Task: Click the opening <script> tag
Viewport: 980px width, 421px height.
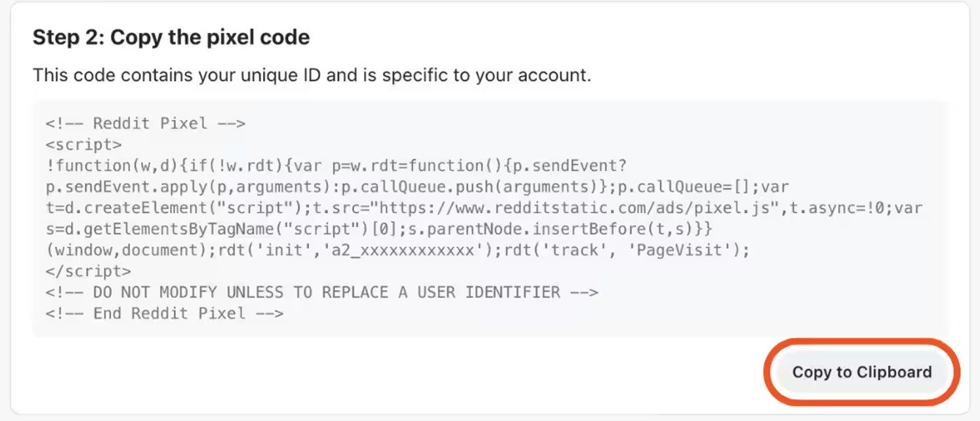Action: pyautogui.click(x=83, y=144)
